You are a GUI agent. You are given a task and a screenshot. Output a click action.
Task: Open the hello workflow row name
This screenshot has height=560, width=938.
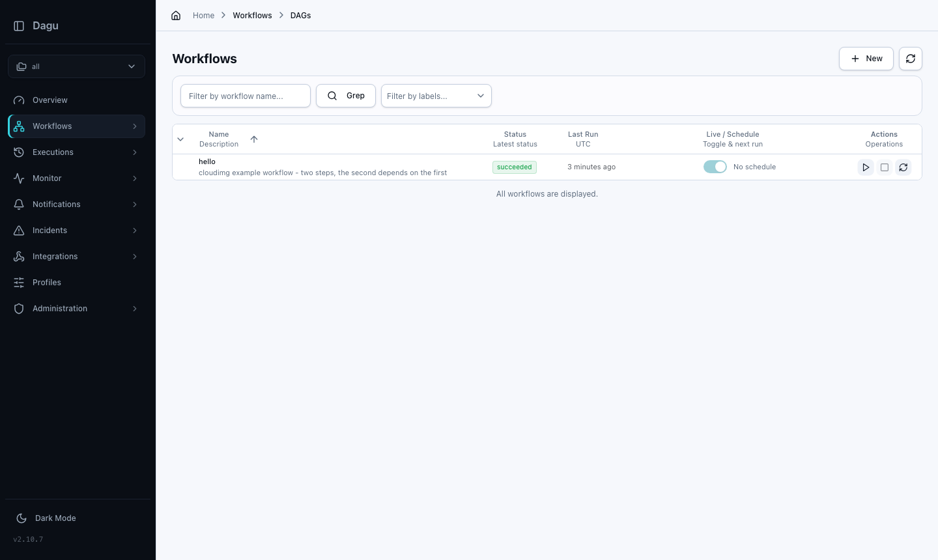point(207,161)
